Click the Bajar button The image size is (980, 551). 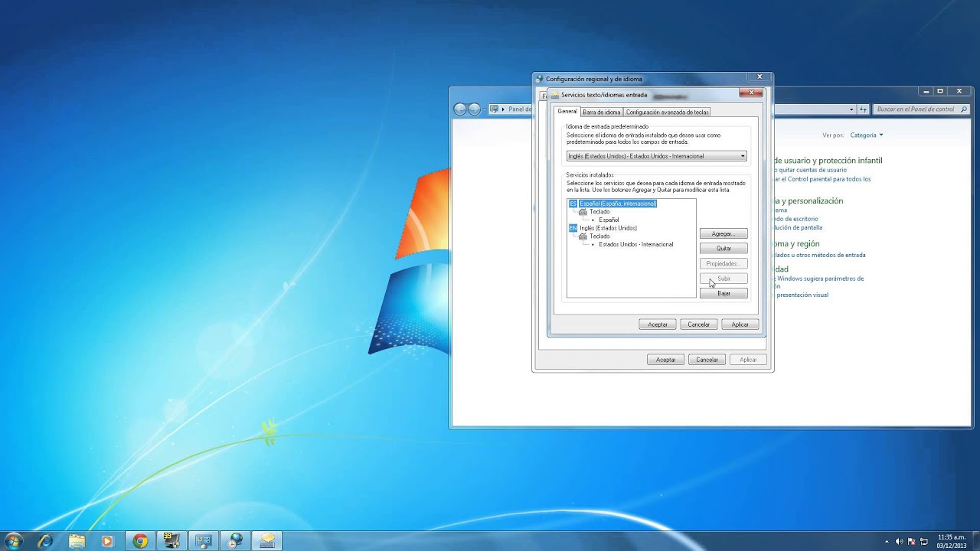click(x=724, y=293)
